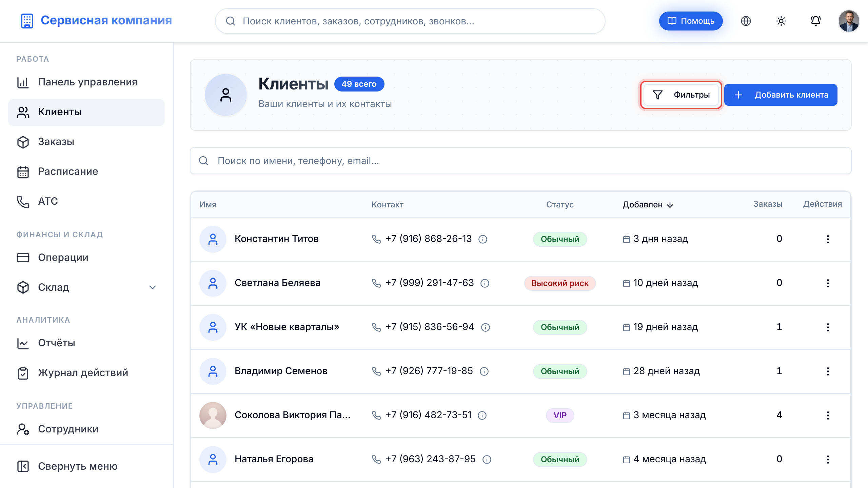Click Статус column header
The width and height of the screenshot is (868, 488).
coord(560,205)
